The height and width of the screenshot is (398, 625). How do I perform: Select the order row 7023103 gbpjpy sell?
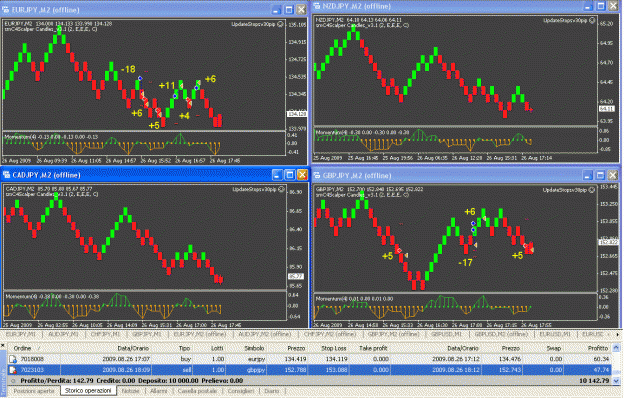coord(310,370)
